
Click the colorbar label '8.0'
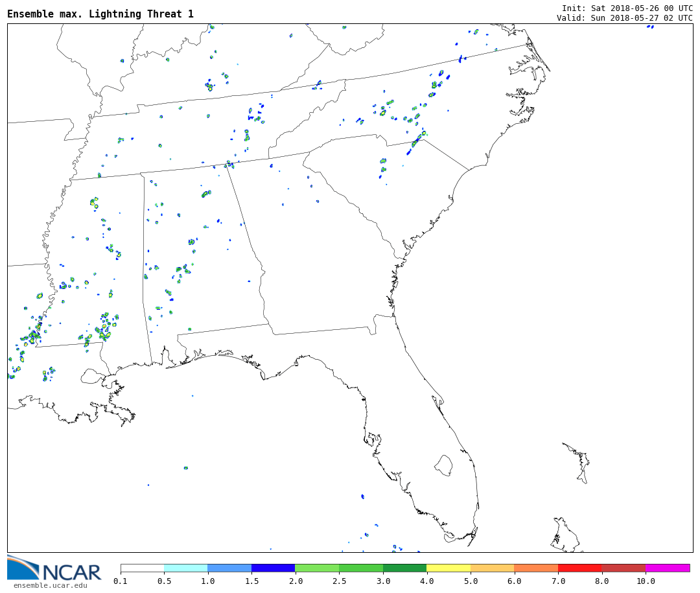tap(601, 581)
